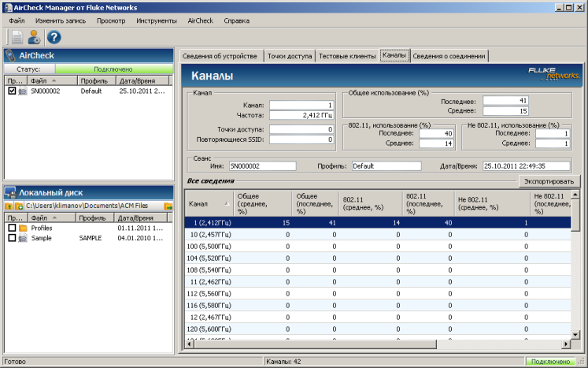Sort table by Канал column header
Image resolution: width=588 pixels, height=368 pixels.
tap(209, 203)
